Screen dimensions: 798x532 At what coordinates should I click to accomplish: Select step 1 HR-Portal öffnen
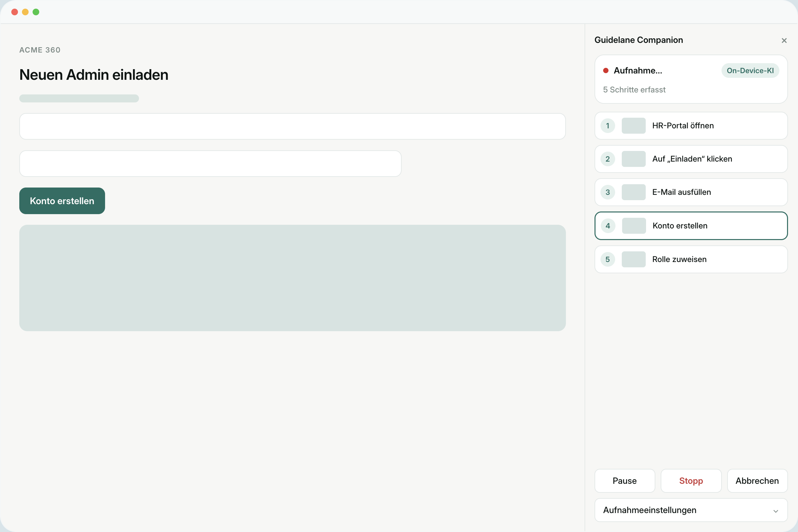point(691,126)
